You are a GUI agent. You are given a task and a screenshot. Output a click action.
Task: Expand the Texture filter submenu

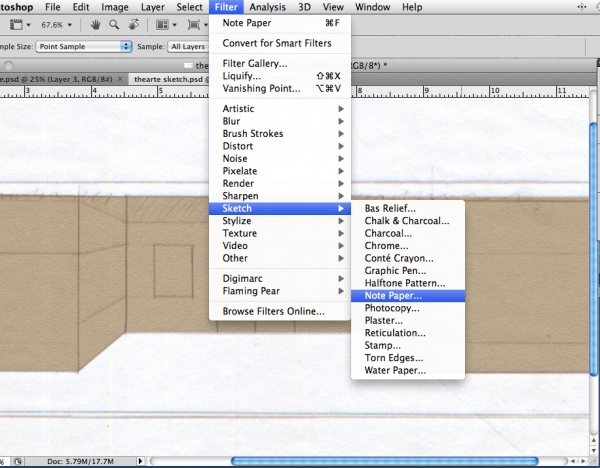point(280,233)
